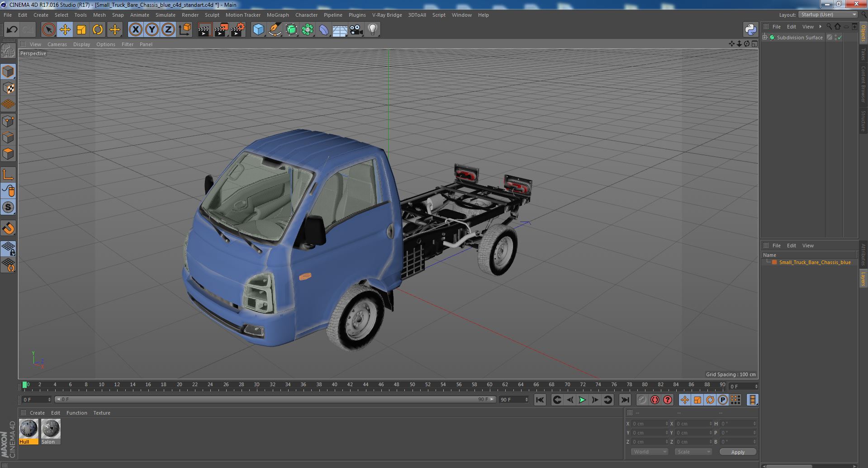
Task: Toggle viewport maximize icon
Action: (754, 44)
